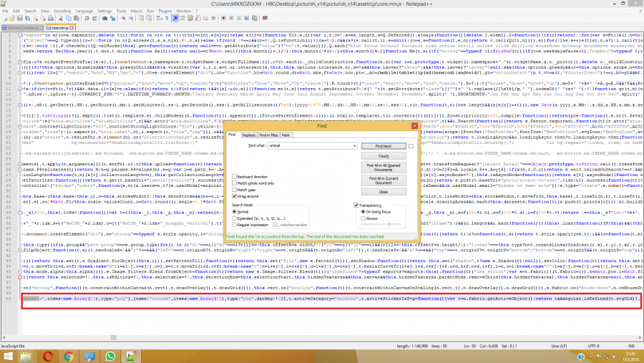644x363 pixels.
Task: Expand the Find what history dropdown
Action: [353, 145]
